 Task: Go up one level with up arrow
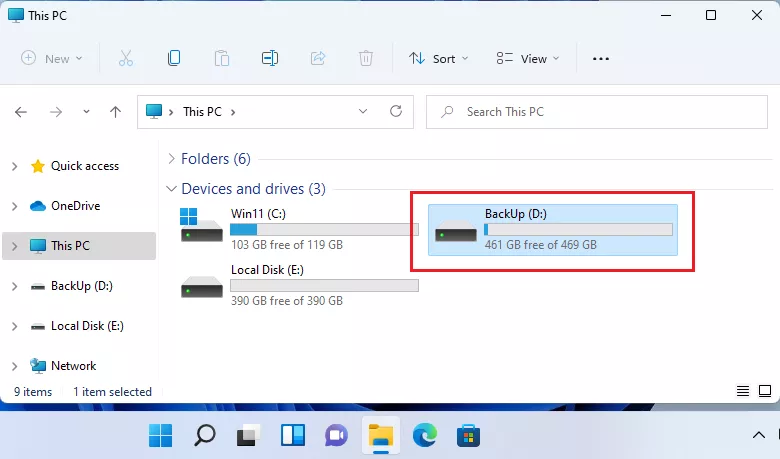click(x=115, y=112)
